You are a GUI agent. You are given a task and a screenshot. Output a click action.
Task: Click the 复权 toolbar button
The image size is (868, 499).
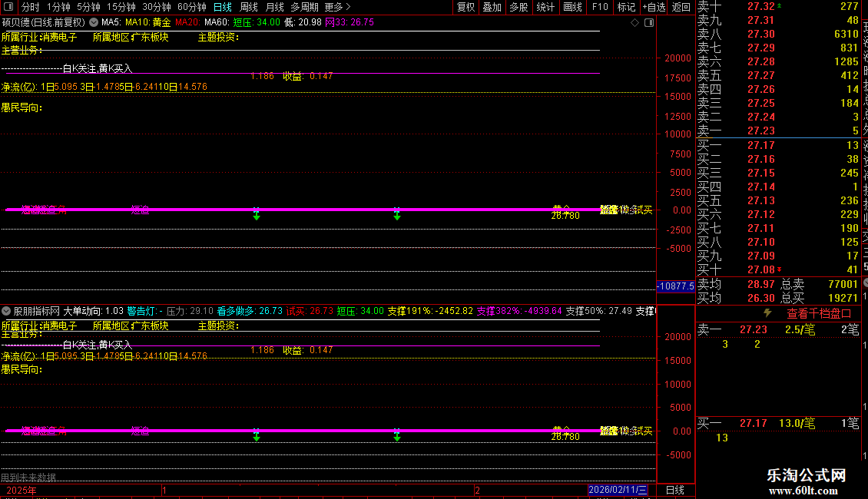click(x=465, y=7)
